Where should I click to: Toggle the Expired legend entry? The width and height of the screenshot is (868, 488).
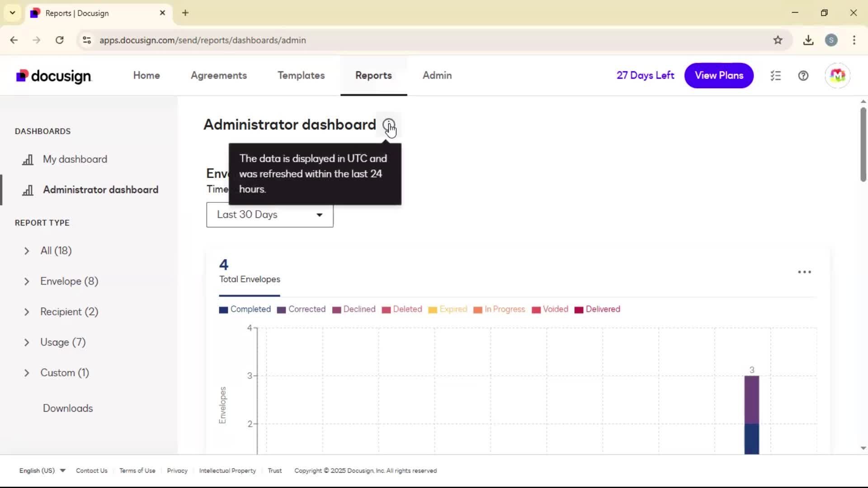click(x=448, y=310)
